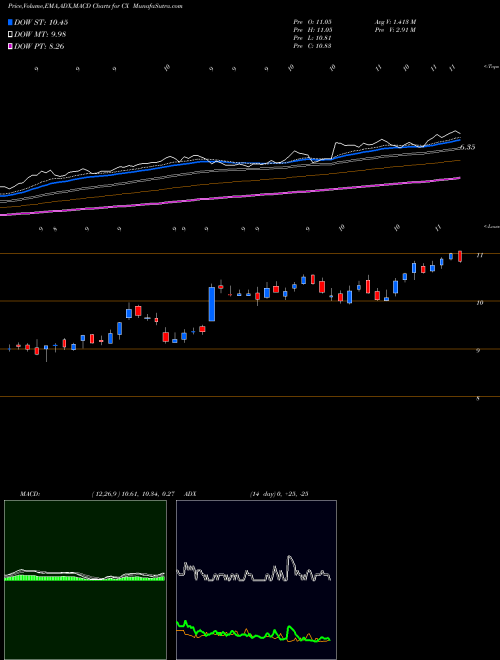The width and height of the screenshot is (500, 660).
Task: Click the magenta DOW PT legend swatch
Action: [x=10, y=46]
